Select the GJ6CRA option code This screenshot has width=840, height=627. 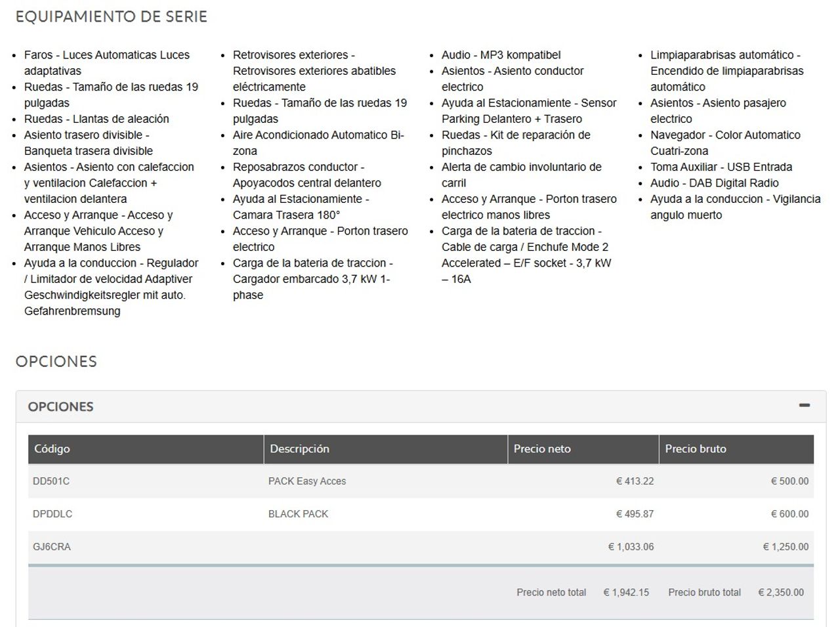[x=52, y=547]
